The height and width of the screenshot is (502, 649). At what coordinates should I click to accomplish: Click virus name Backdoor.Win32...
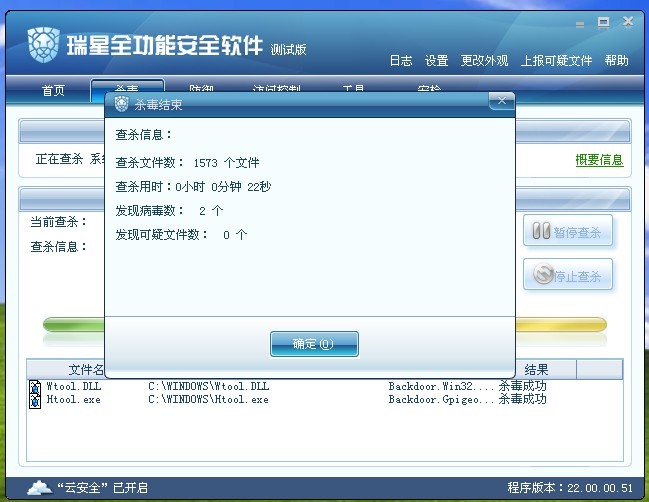pos(441,387)
